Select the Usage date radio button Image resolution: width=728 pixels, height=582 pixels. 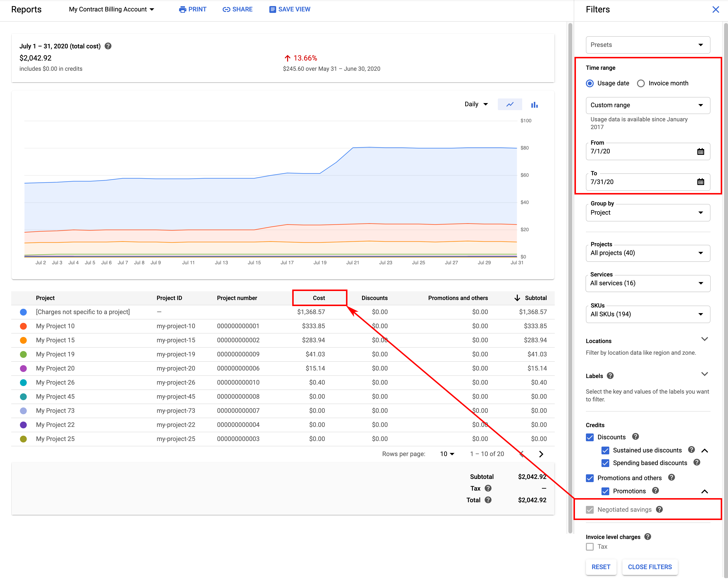pyautogui.click(x=590, y=83)
